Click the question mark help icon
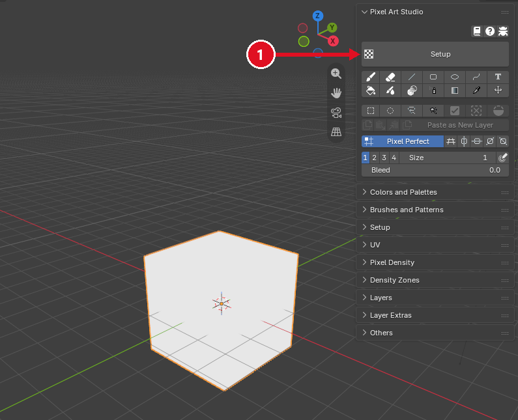Screen dimensions: 518x420 (x=489, y=31)
